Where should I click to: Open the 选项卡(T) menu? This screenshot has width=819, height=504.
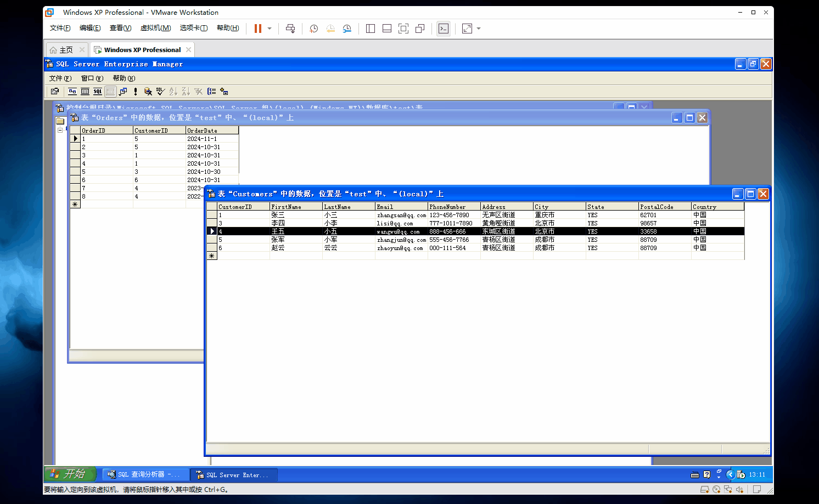point(194,28)
